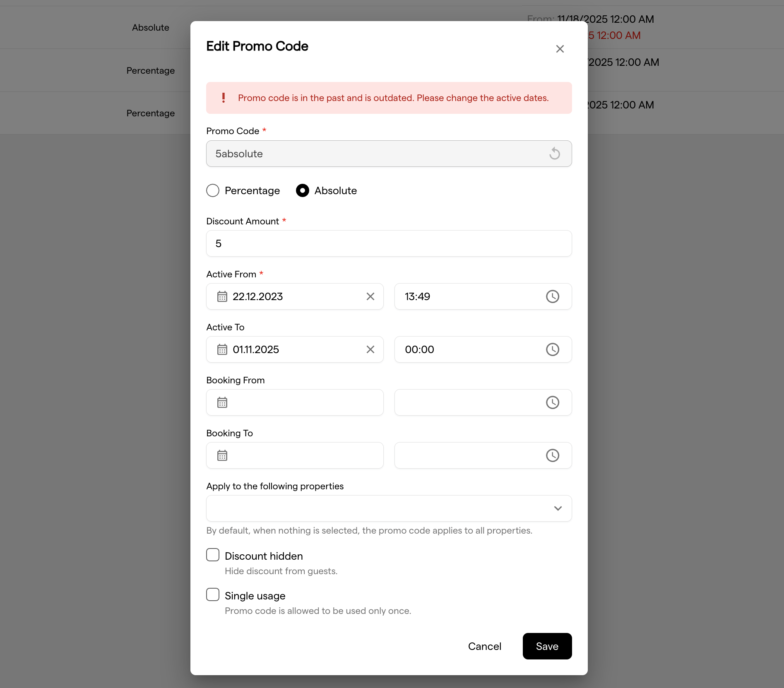Image resolution: width=784 pixels, height=688 pixels.
Task: Open the Active From time clock icon
Action: click(553, 296)
